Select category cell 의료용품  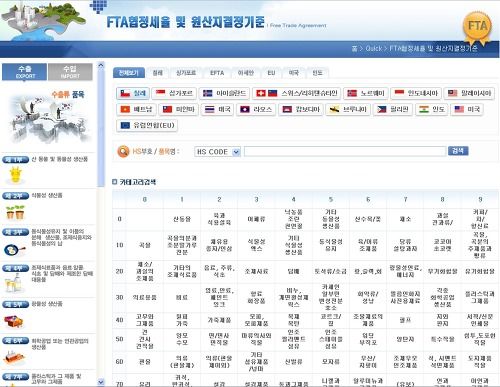[x=144, y=297]
